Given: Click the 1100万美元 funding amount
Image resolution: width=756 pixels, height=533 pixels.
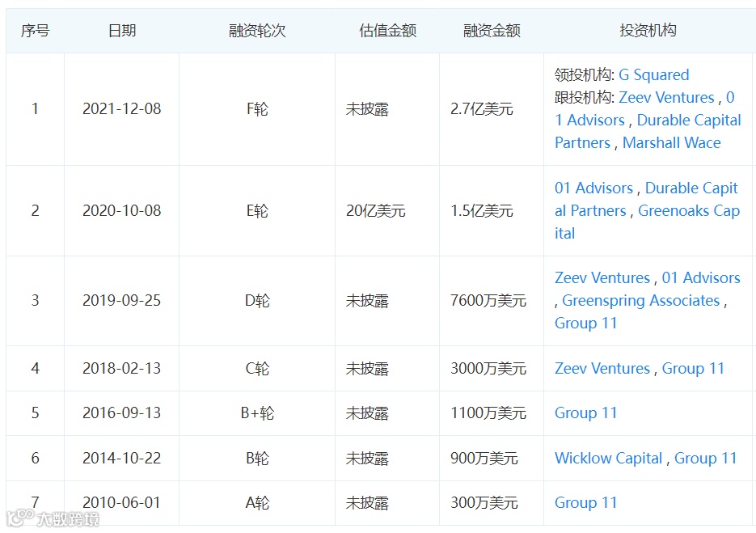Looking at the screenshot, I should point(488,413).
